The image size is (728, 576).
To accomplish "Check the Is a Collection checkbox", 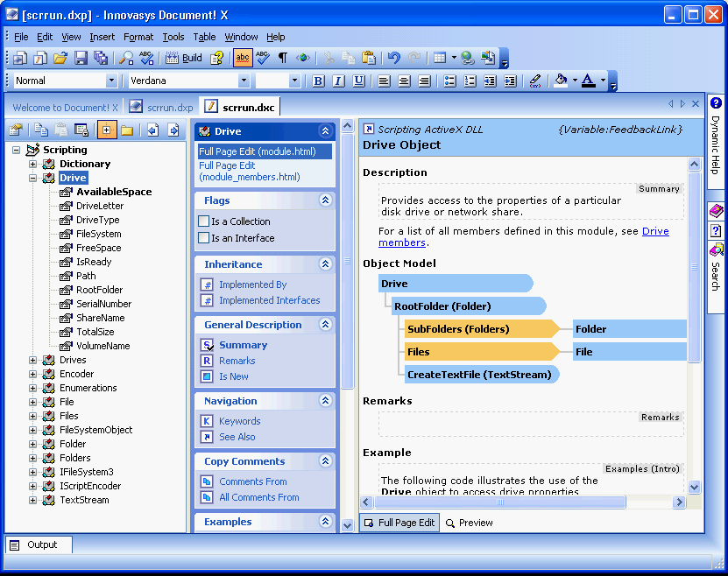I will pos(203,221).
